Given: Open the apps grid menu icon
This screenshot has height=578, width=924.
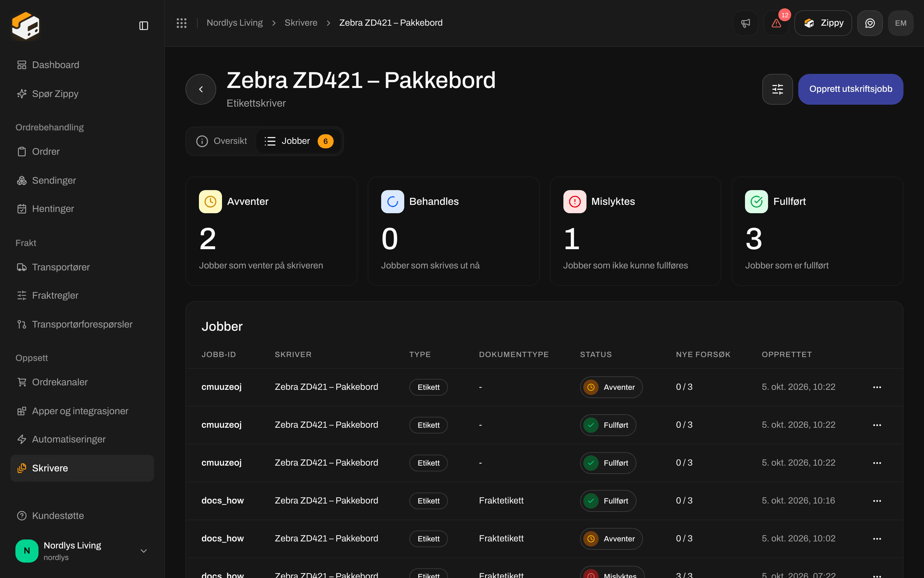Looking at the screenshot, I should [181, 23].
